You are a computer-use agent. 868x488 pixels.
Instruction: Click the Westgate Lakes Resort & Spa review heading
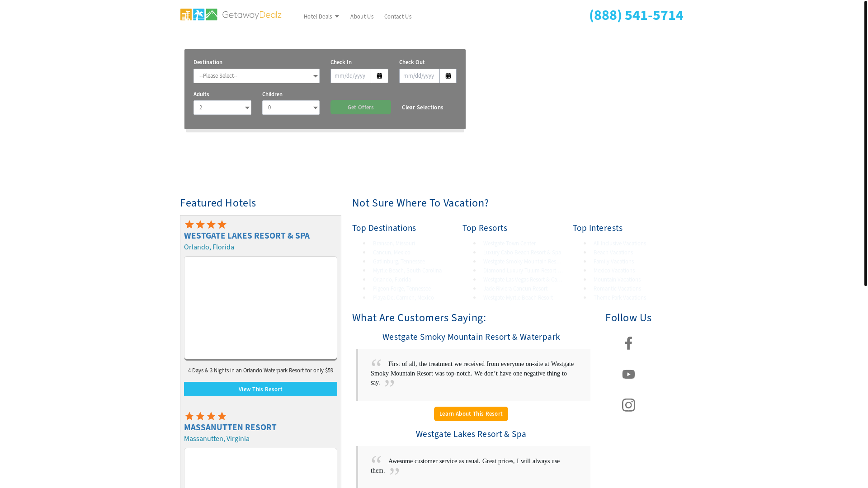pyautogui.click(x=471, y=434)
